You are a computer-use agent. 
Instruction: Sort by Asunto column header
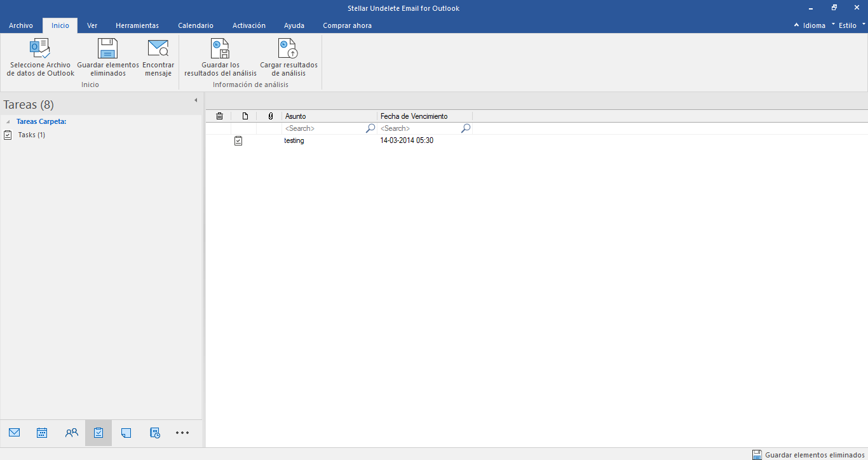point(330,116)
